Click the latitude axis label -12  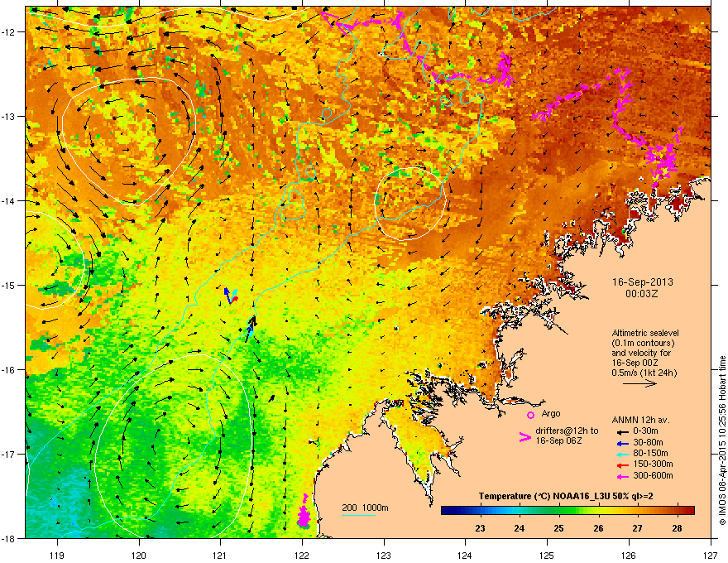[9, 31]
